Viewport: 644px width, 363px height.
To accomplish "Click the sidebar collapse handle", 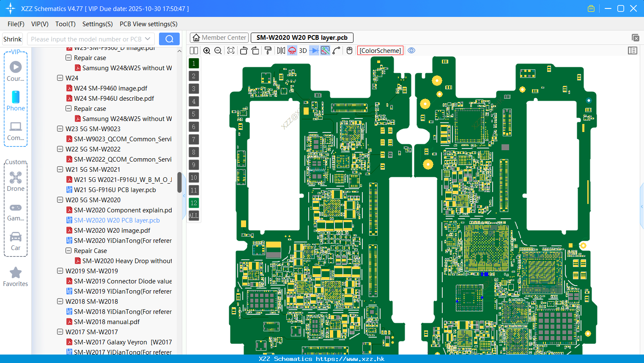I will pyautogui.click(x=184, y=196).
